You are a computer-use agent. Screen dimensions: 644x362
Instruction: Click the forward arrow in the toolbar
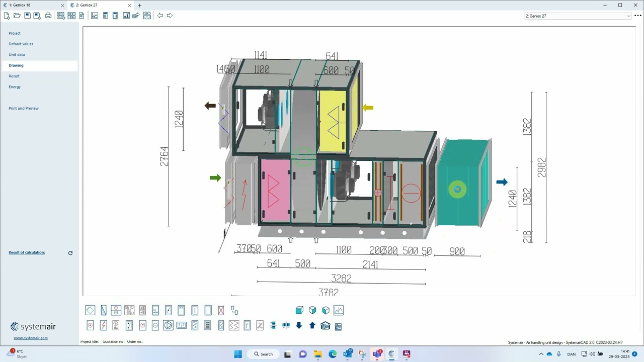coord(170,16)
